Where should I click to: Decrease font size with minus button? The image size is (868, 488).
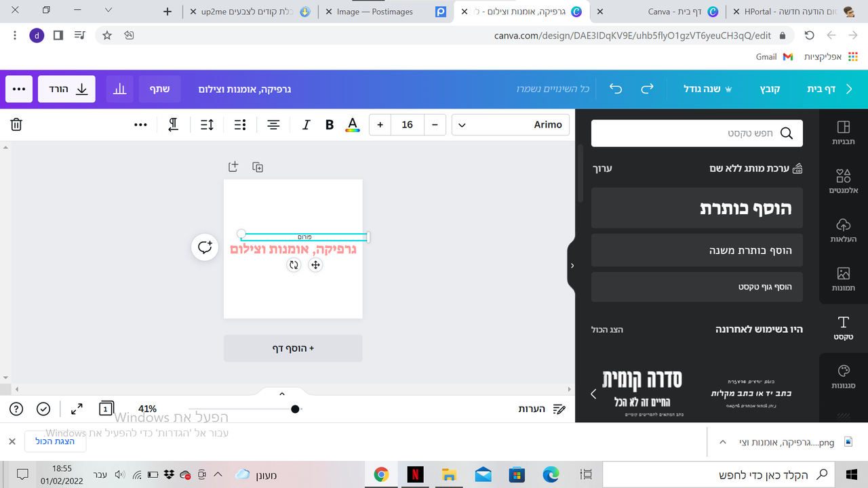(435, 125)
